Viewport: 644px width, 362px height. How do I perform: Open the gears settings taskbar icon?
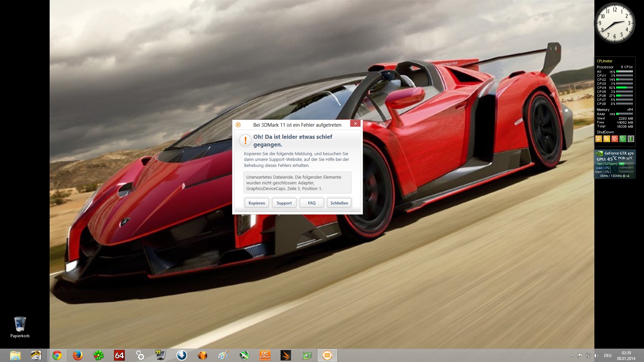tap(140, 355)
